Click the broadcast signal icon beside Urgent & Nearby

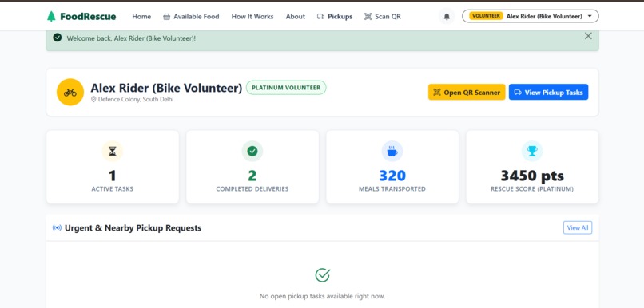point(57,228)
